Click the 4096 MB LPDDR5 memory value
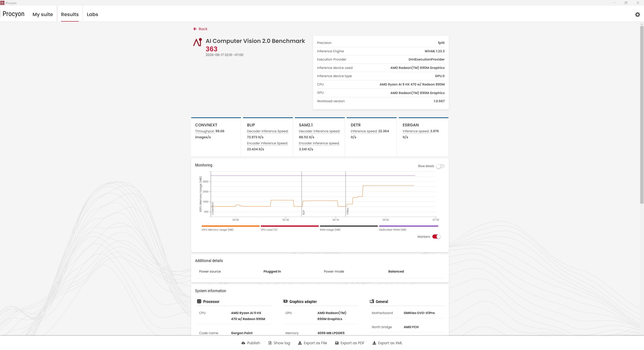This screenshot has height=350, width=644. [x=331, y=333]
